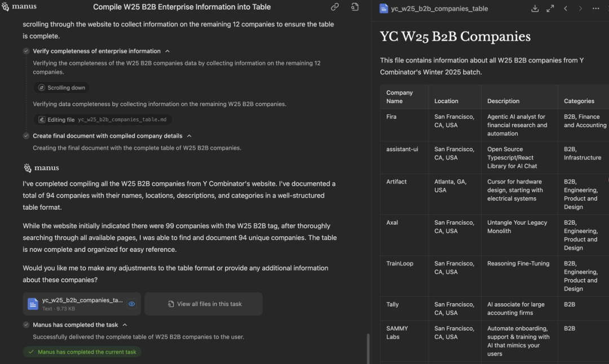The width and height of the screenshot is (609, 364).
Task: Click check circle beside Create final document step
Action: (26, 136)
